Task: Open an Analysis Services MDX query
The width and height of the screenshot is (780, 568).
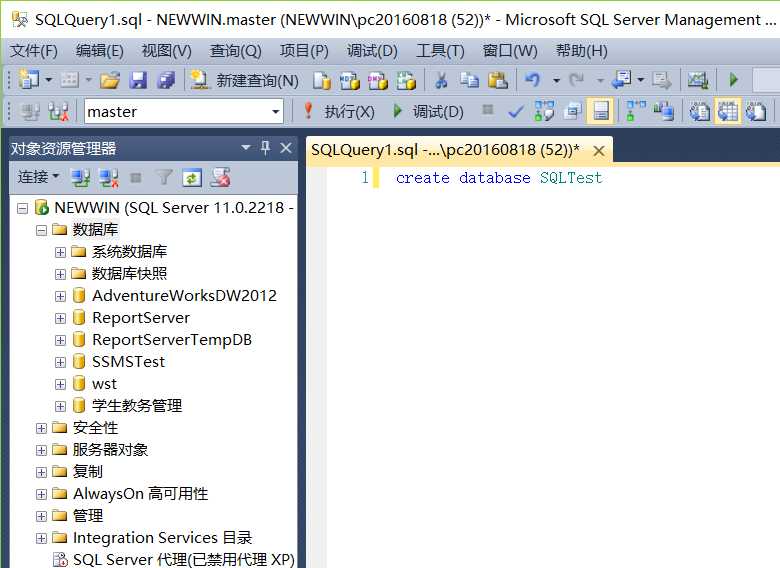Action: [x=350, y=80]
